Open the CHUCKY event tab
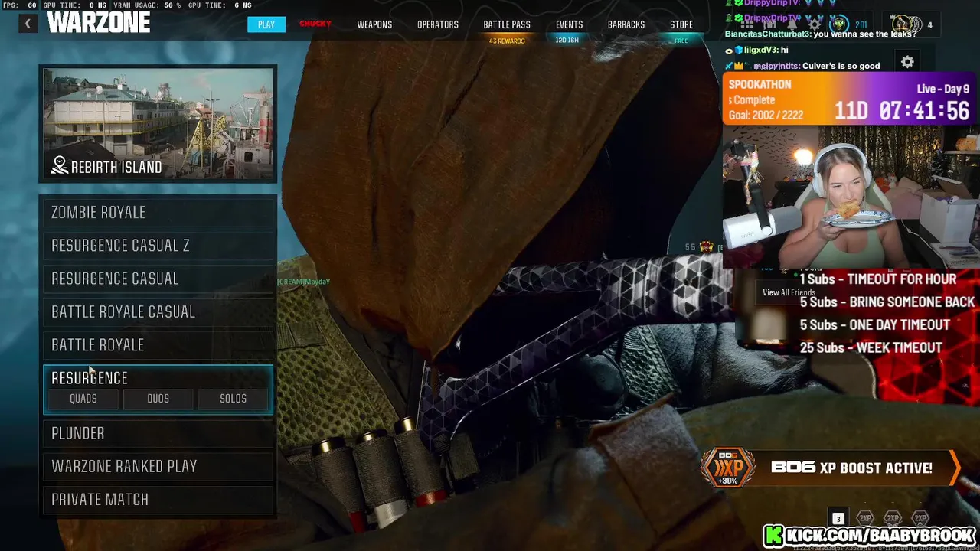The width and height of the screenshot is (980, 551). point(315,24)
